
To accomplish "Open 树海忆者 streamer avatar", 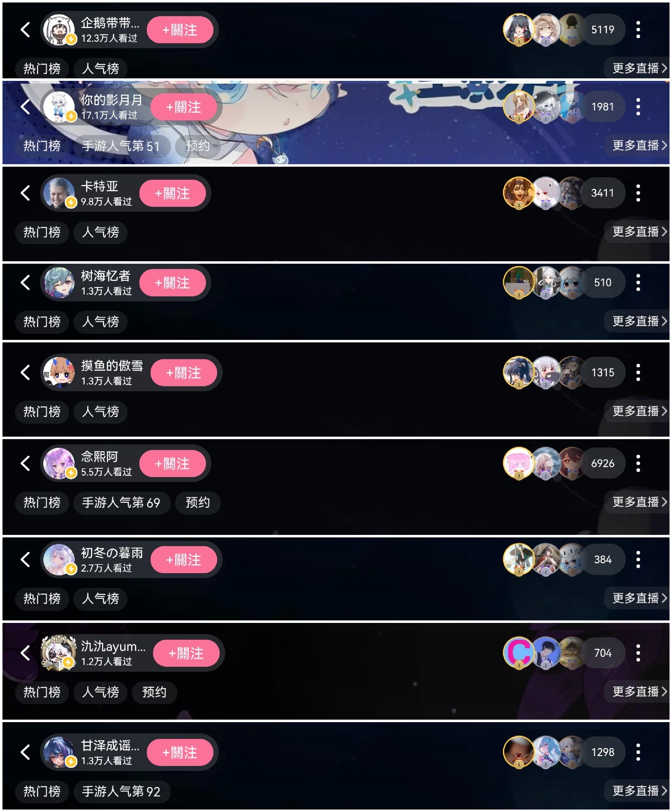I will (x=59, y=282).
